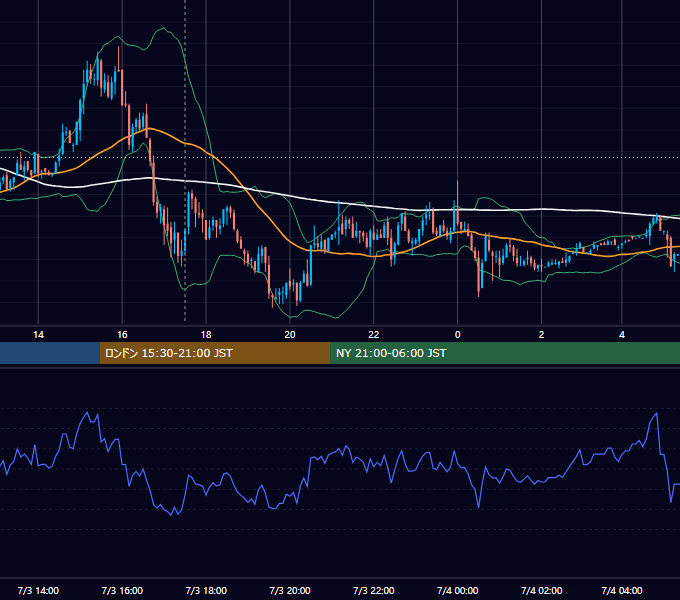Click hour label 18 on price chart axis
This screenshot has width=680, height=600.
[x=206, y=335]
